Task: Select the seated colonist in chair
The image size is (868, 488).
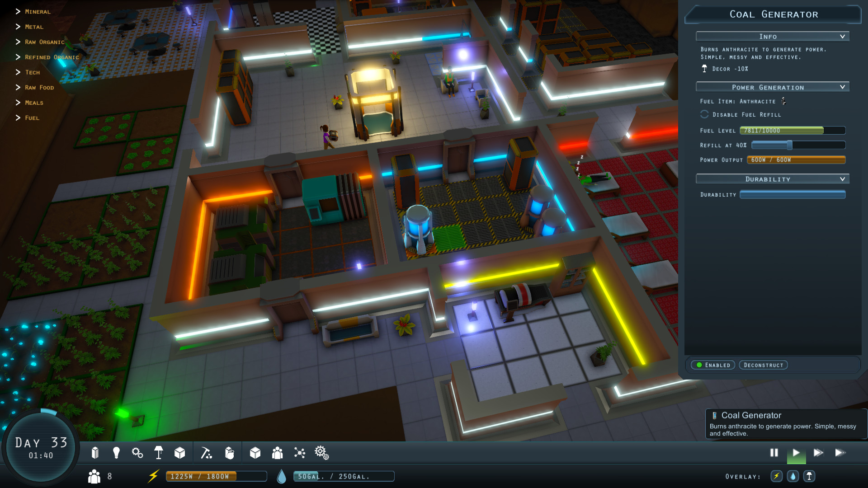Action: [450, 81]
